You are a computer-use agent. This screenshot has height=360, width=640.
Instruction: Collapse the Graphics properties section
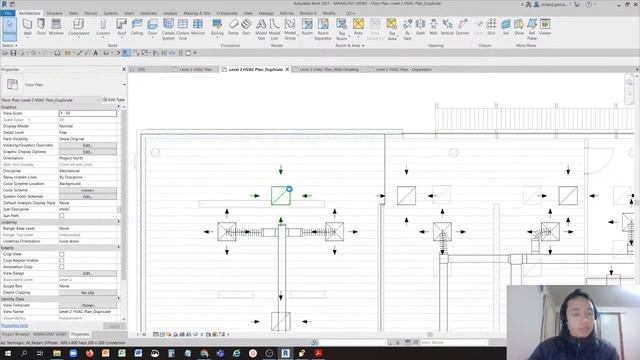tap(119, 107)
